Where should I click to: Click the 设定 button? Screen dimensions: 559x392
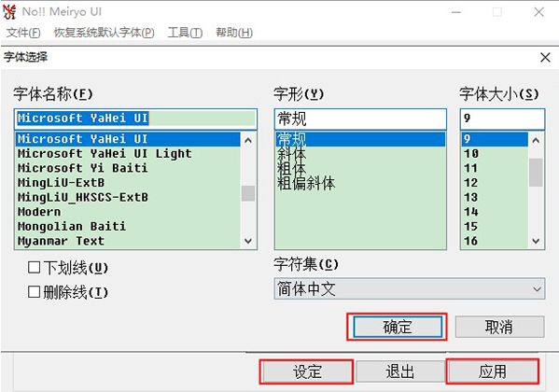pos(307,371)
